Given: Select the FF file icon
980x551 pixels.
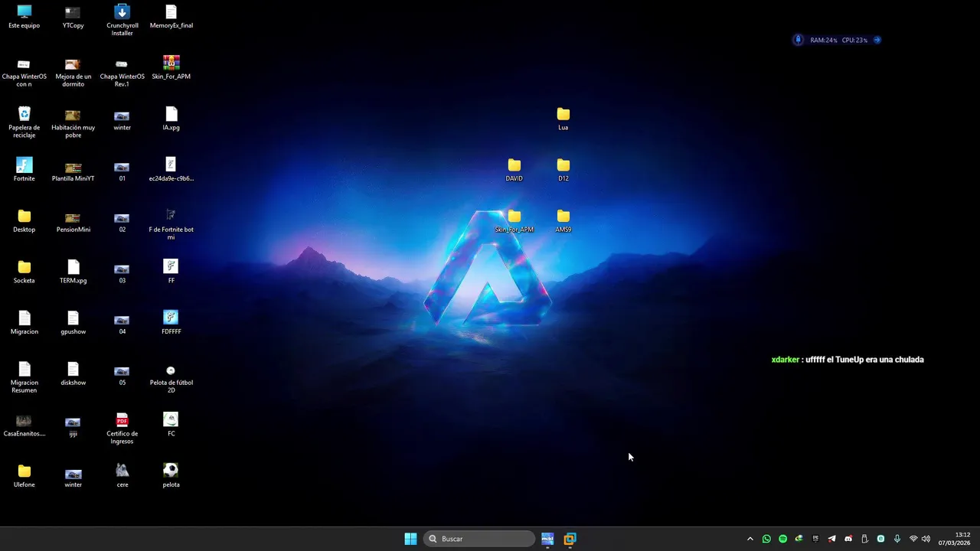Looking at the screenshot, I should coord(171,272).
